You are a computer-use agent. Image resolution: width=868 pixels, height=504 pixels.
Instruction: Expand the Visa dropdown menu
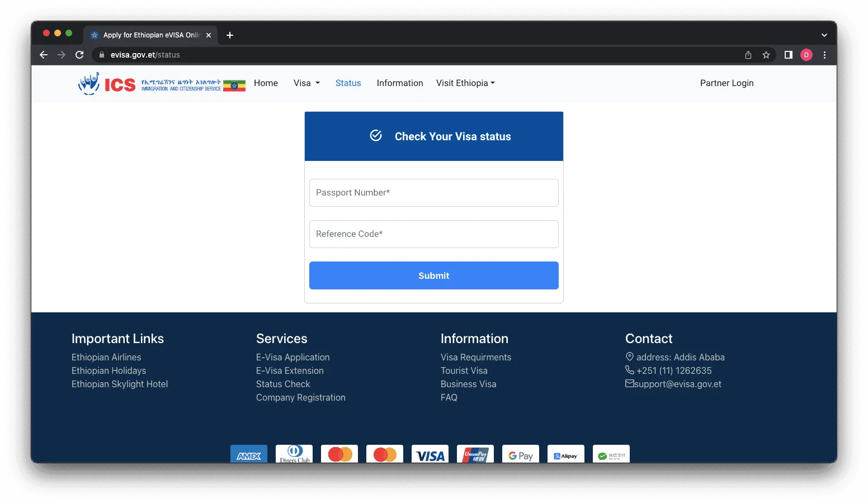[x=306, y=83]
